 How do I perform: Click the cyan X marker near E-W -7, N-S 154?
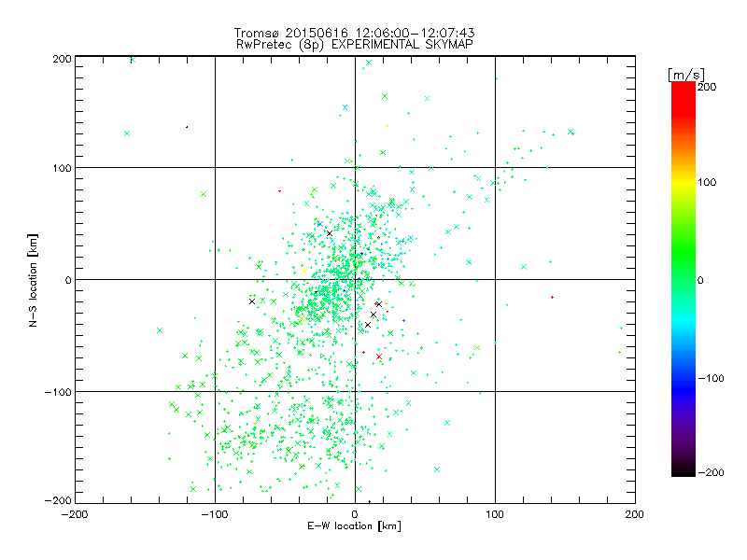pos(345,107)
